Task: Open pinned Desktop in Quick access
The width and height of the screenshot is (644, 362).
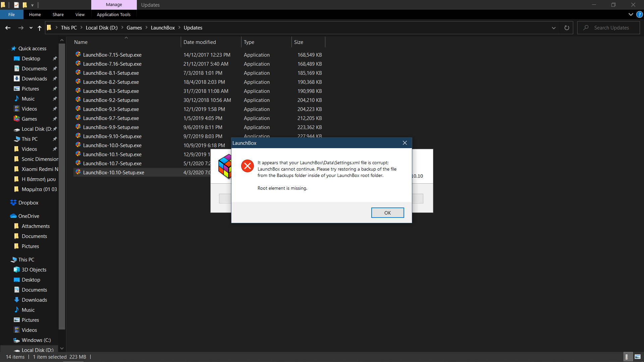Action: pyautogui.click(x=31, y=59)
